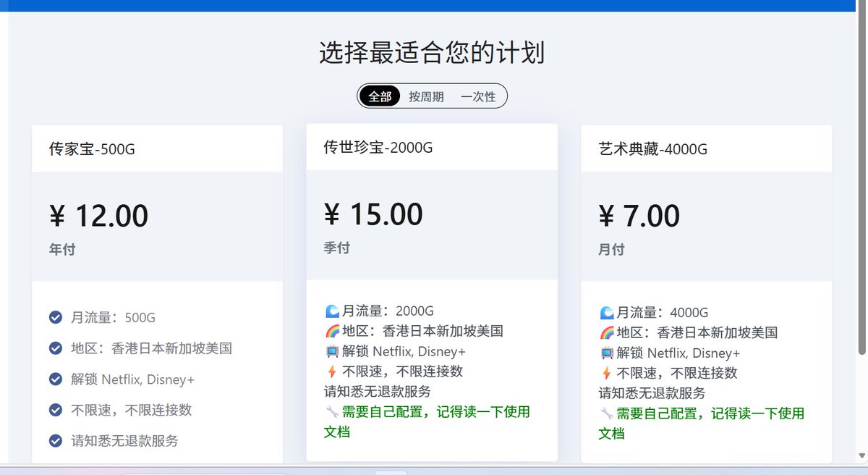Viewport: 868px width, 475px height.
Task: Open the 传世珍宝-2000G plan title
Action: click(x=378, y=147)
